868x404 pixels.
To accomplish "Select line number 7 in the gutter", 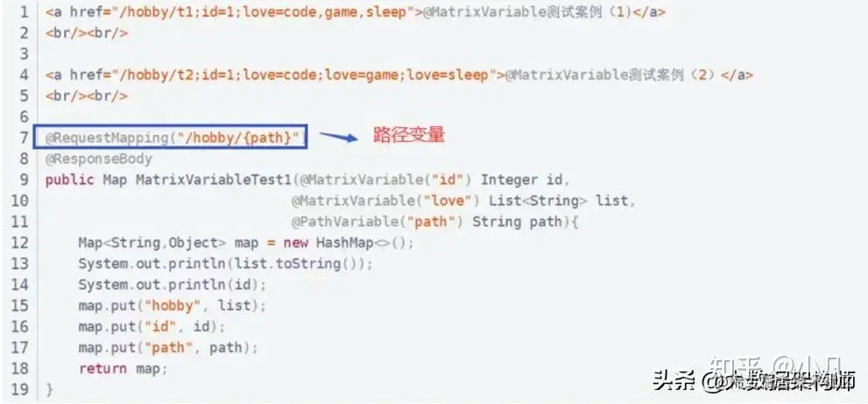I will [x=24, y=138].
